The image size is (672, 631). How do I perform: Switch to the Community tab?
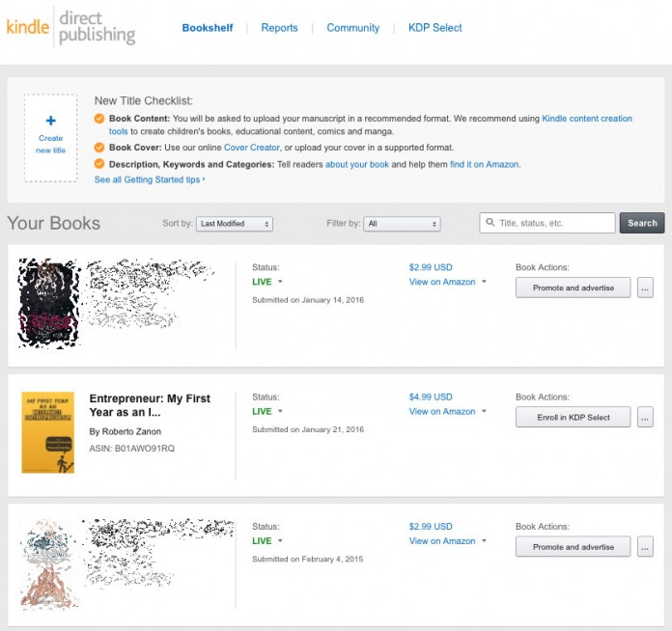pos(352,28)
